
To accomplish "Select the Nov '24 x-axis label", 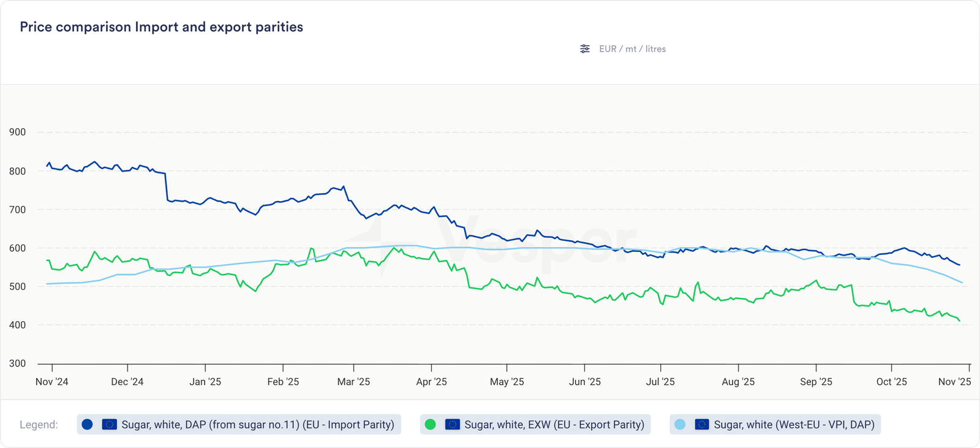I will (52, 382).
